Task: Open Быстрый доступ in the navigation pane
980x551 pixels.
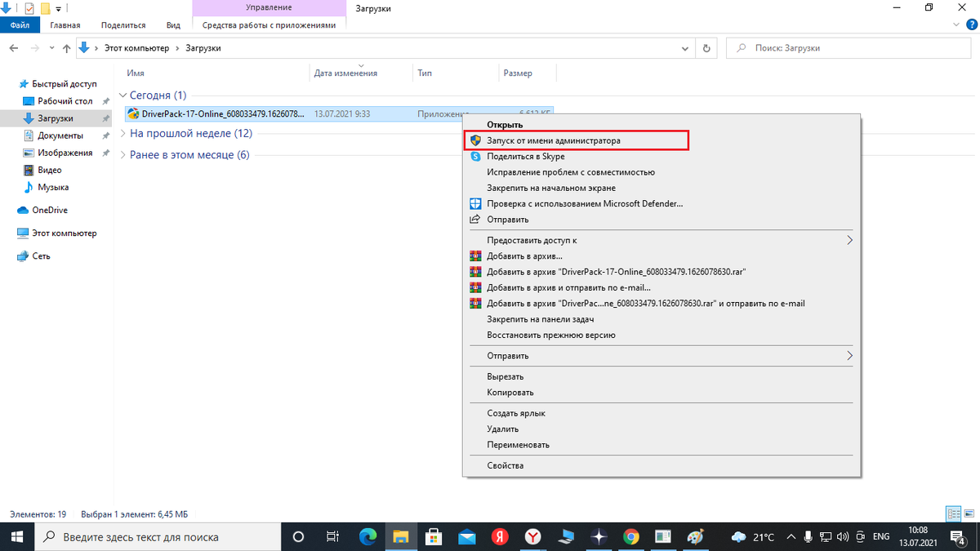Action: [x=65, y=84]
